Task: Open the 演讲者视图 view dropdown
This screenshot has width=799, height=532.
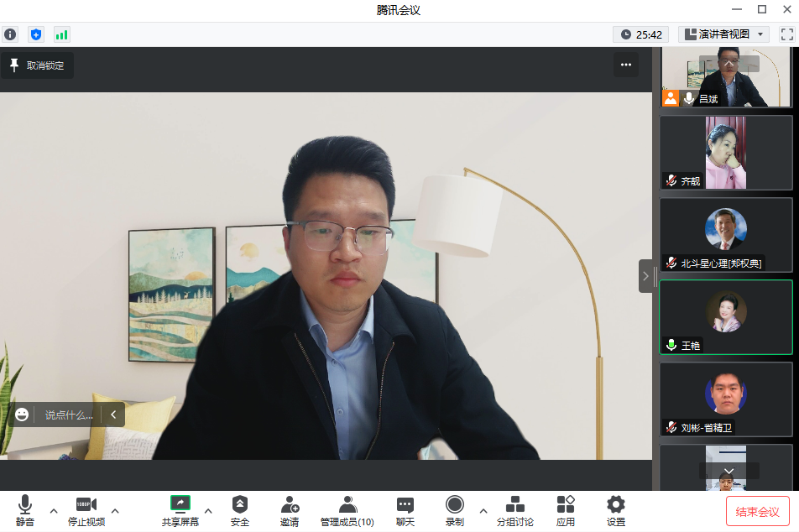Action: click(723, 34)
